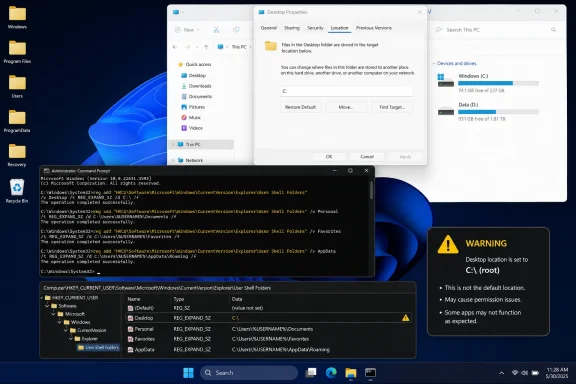Click the registry Name column header

134,299
